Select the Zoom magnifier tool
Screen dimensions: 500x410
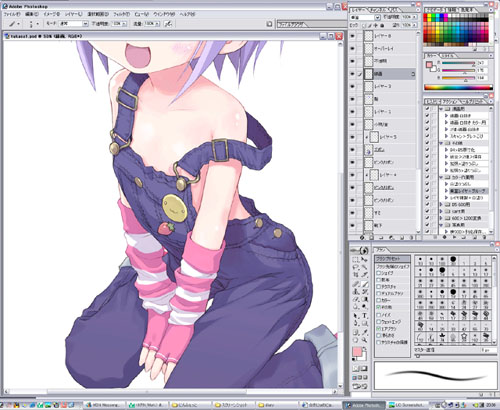[x=364, y=340]
